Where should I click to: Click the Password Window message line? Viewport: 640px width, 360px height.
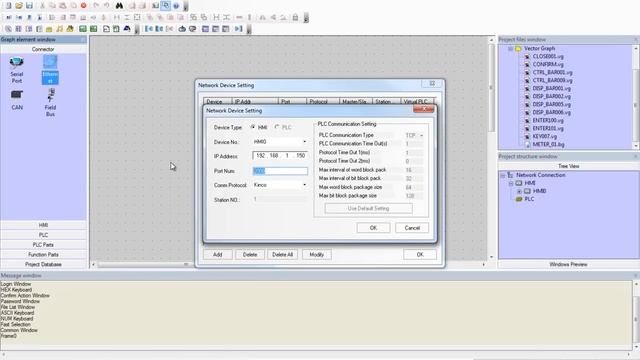20,301
